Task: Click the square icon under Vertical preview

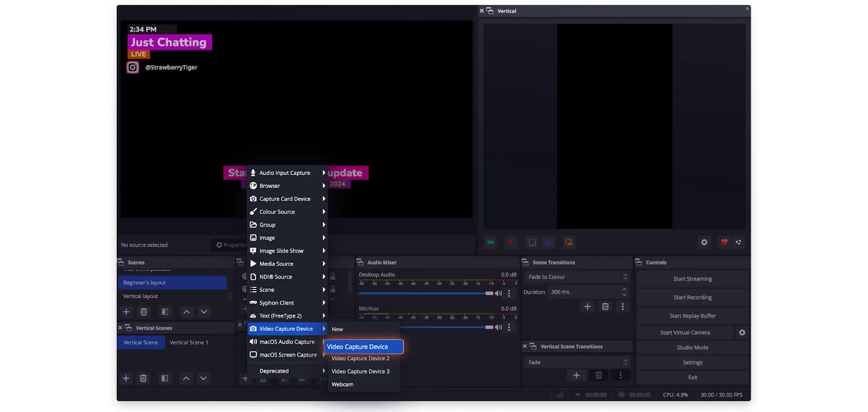Action: click(x=532, y=242)
